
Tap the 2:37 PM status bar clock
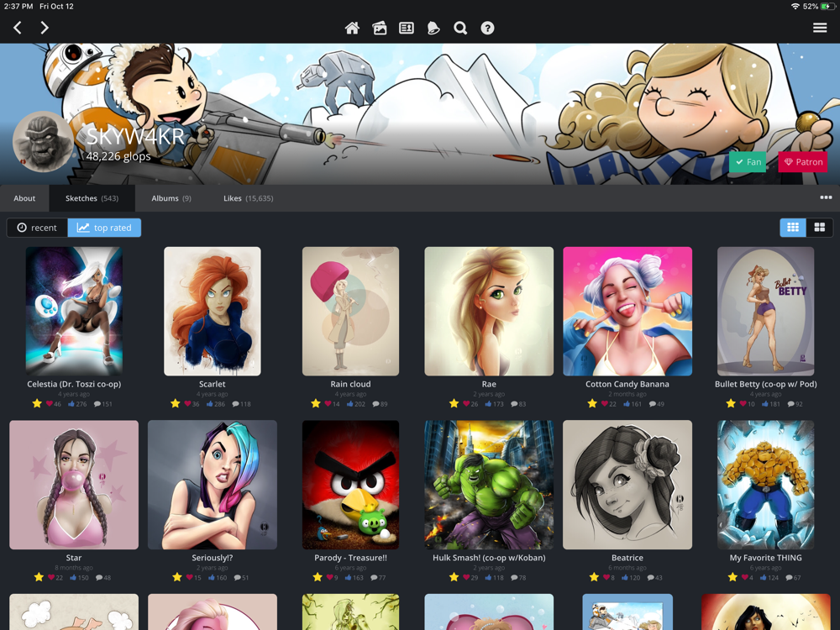click(18, 7)
